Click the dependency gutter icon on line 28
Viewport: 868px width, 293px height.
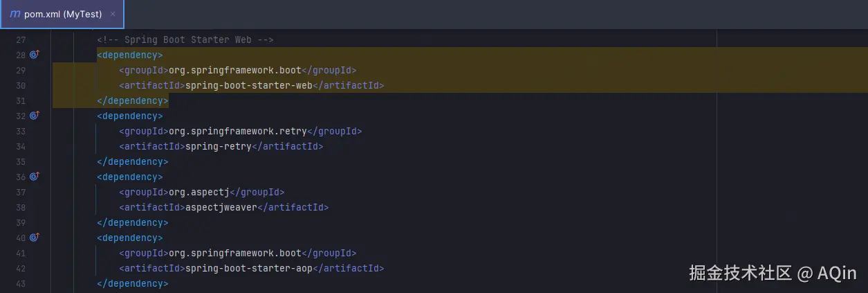pos(34,55)
